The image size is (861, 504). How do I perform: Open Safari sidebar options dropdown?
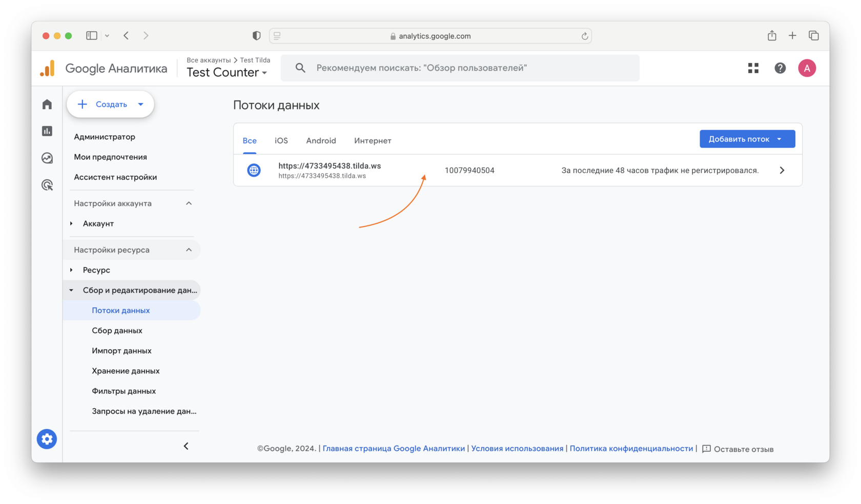(x=107, y=36)
